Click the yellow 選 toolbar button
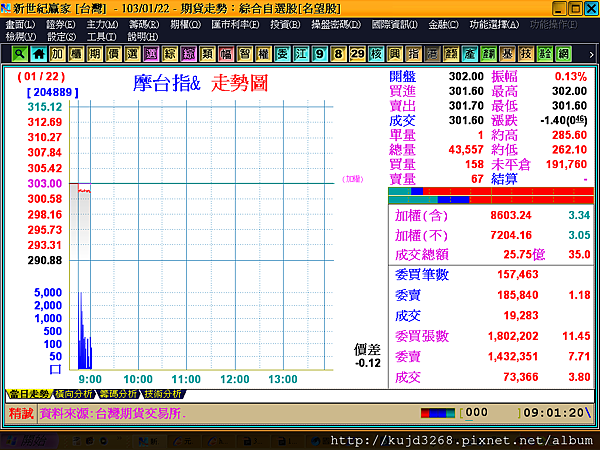Viewport: 600px width, 450px height. (132, 54)
